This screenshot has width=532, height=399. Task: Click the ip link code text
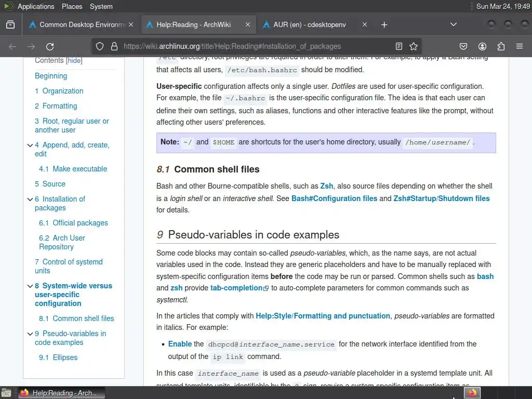tap(228, 357)
